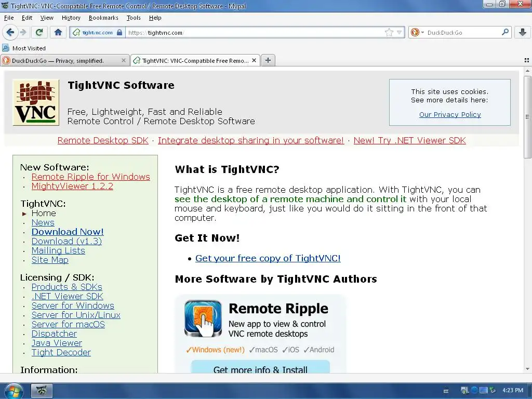Click the safely remove hardware tray icon
Screen dimensions: 532x399
pos(493,390)
